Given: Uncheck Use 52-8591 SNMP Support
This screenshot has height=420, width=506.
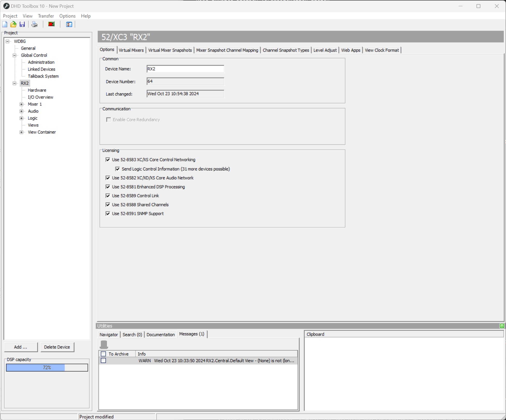Looking at the screenshot, I should [108, 213].
